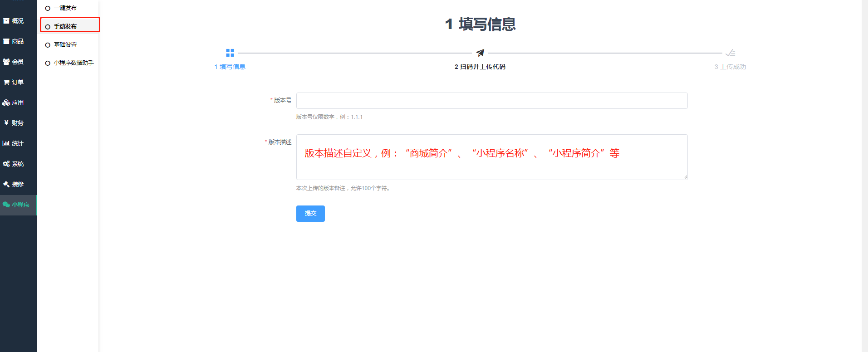Go to the 财务 menu label
868x352 pixels.
pyautogui.click(x=18, y=123)
